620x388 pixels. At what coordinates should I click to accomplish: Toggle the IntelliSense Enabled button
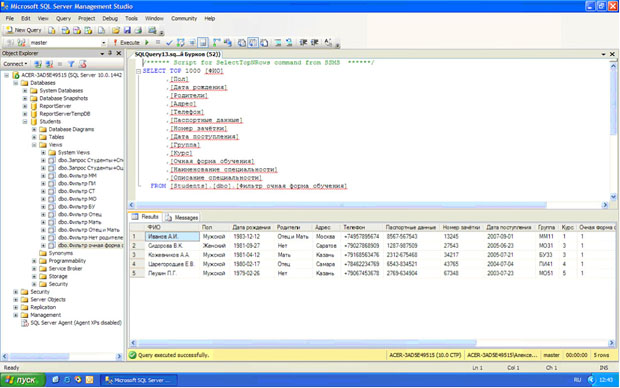203,42
